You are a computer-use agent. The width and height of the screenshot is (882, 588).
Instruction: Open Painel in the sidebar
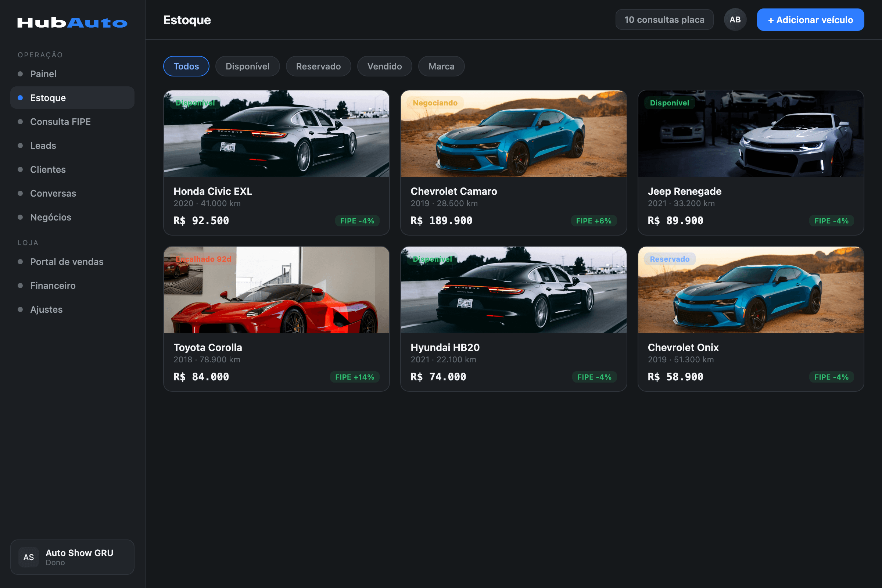click(x=72, y=74)
